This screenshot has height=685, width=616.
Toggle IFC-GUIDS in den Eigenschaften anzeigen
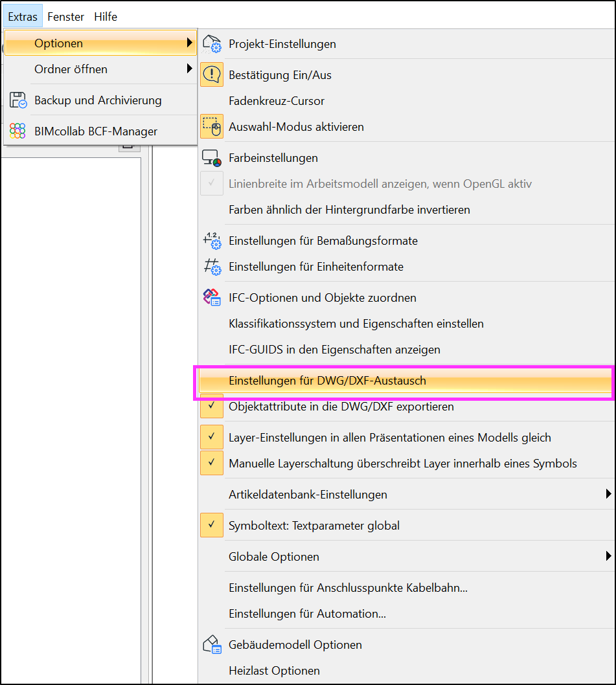pos(407,350)
